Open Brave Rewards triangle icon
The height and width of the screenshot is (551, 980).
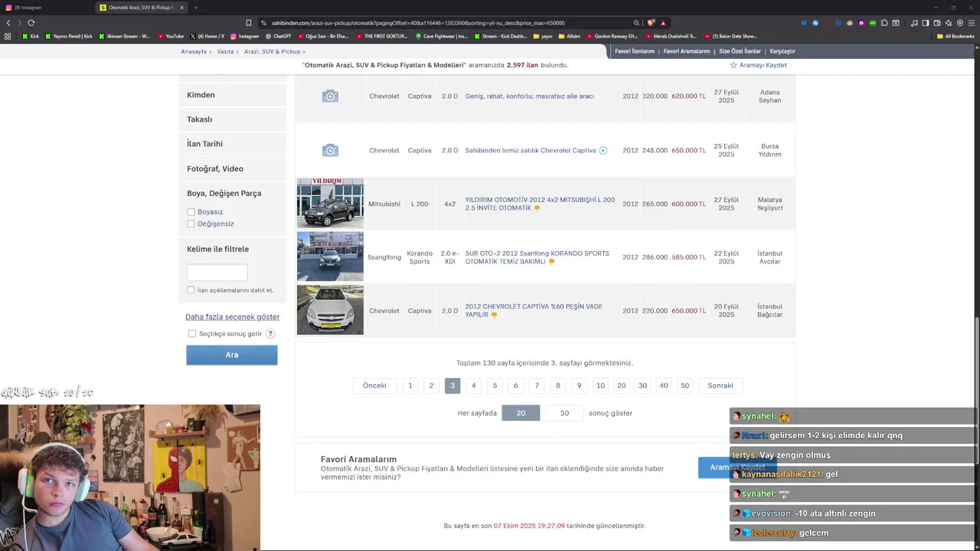click(x=663, y=23)
